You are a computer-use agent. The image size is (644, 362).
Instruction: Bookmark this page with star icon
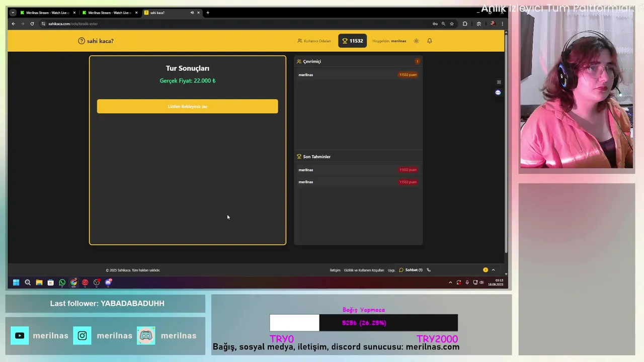(452, 24)
